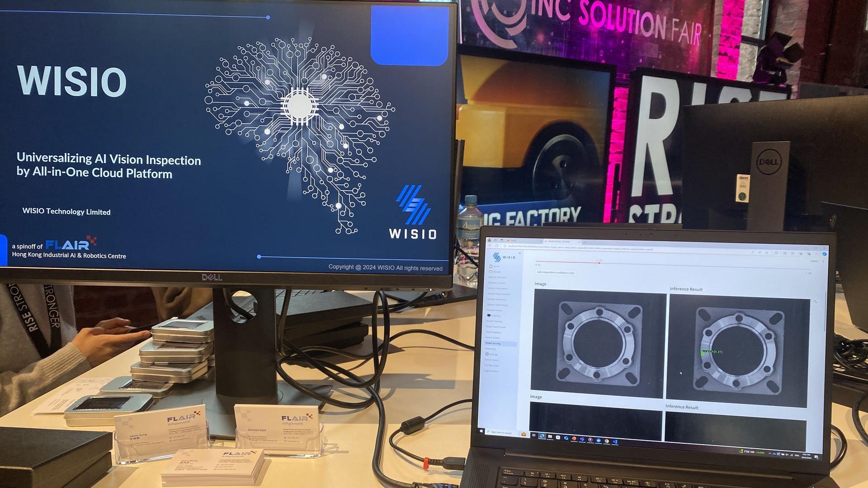The width and height of the screenshot is (868, 488).
Task: Open Model Details in the sidebar
Action: point(493,338)
